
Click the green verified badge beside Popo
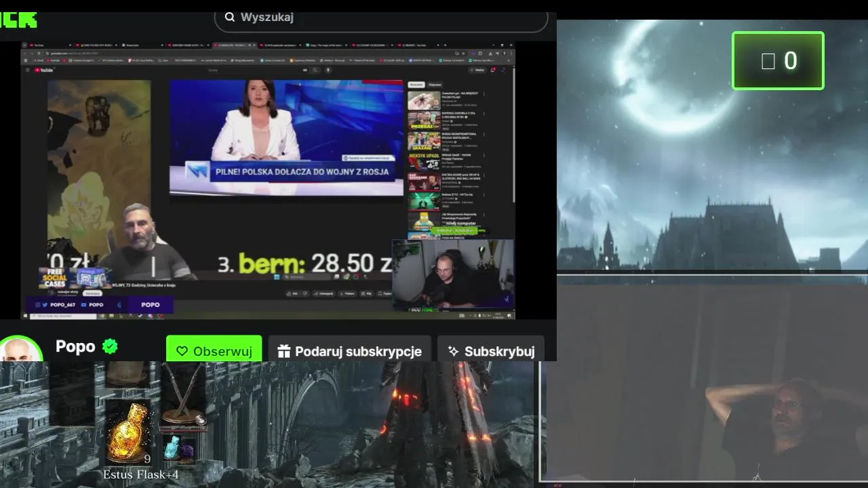[110, 346]
